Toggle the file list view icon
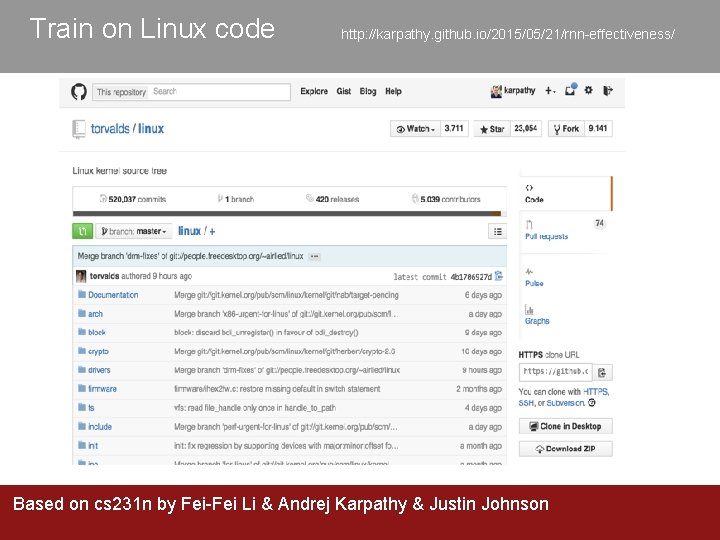This screenshot has height=540, width=720. coord(497,231)
